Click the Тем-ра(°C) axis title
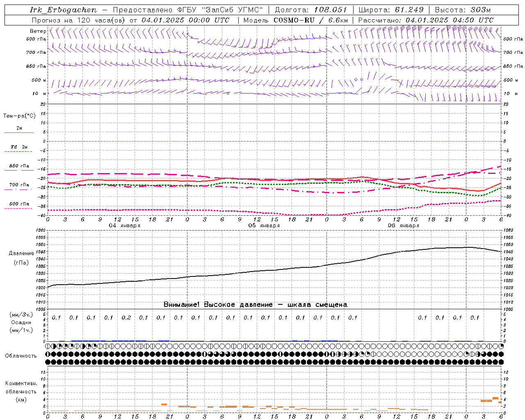The width and height of the screenshot is (525, 420). point(19,116)
